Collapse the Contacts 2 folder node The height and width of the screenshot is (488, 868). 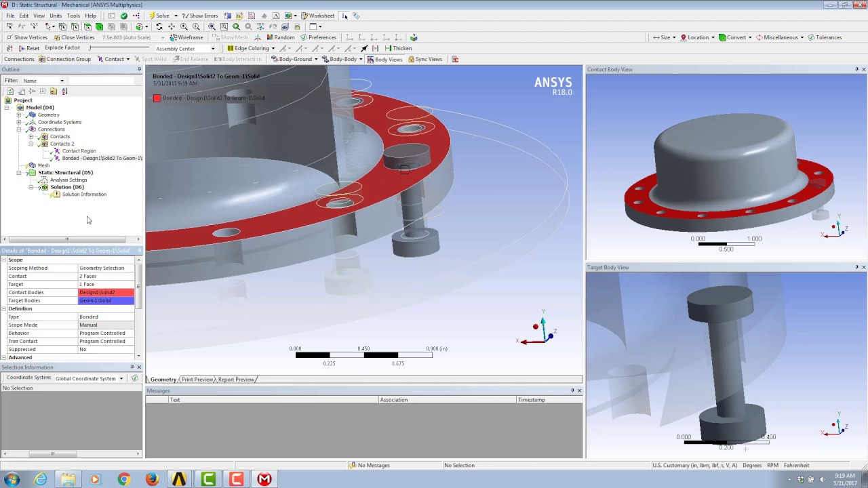click(x=31, y=144)
